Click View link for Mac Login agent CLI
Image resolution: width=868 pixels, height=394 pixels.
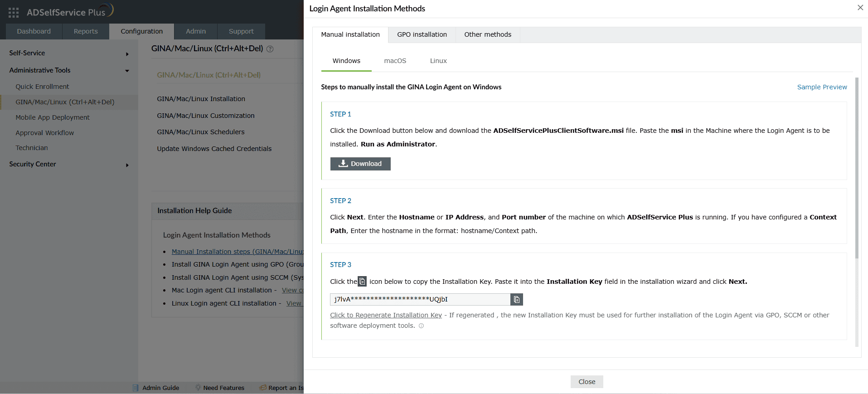(x=292, y=290)
